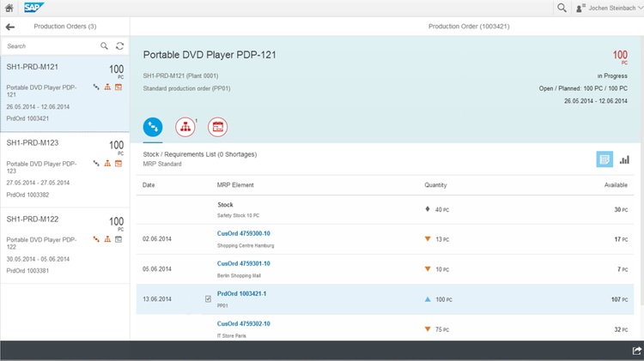Click the share icon in footer bar

click(x=636, y=351)
